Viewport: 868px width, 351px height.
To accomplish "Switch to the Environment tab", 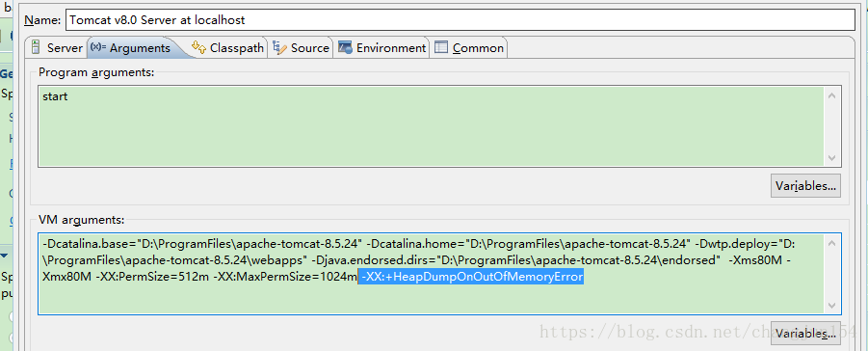I will point(382,47).
